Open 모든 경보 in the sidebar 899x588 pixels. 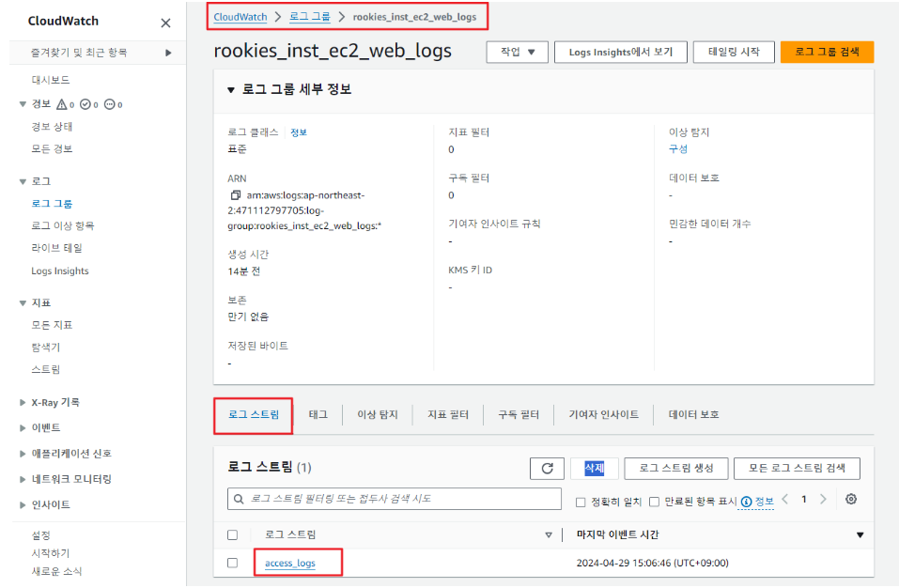click(52, 149)
